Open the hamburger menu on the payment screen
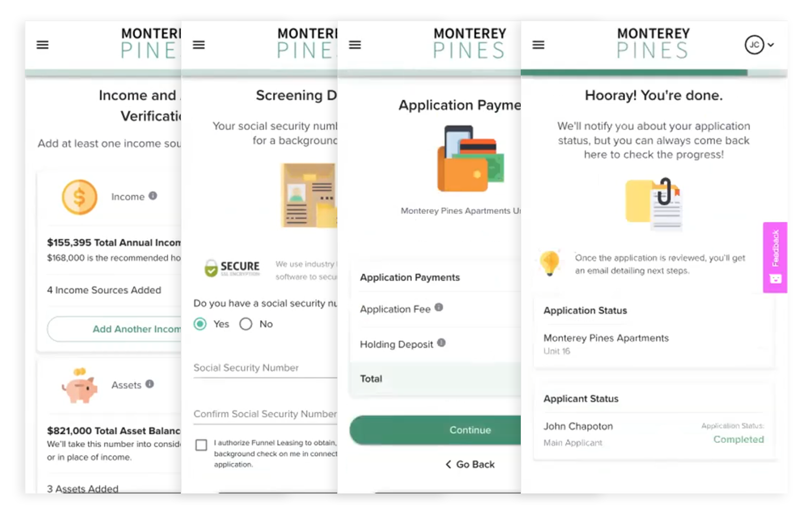This screenshot has width=812, height=514. [x=355, y=44]
